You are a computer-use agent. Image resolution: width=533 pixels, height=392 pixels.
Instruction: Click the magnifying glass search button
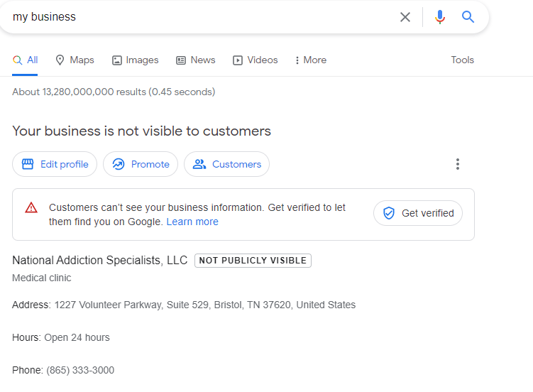[x=468, y=17]
